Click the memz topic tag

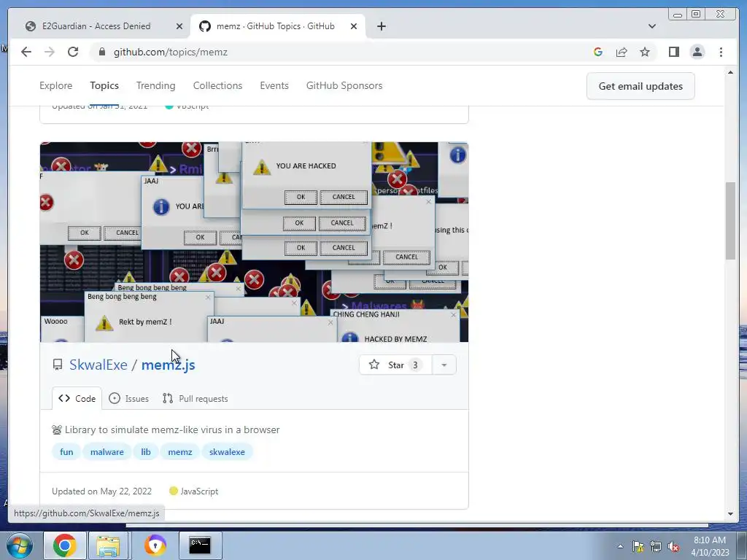(x=180, y=452)
